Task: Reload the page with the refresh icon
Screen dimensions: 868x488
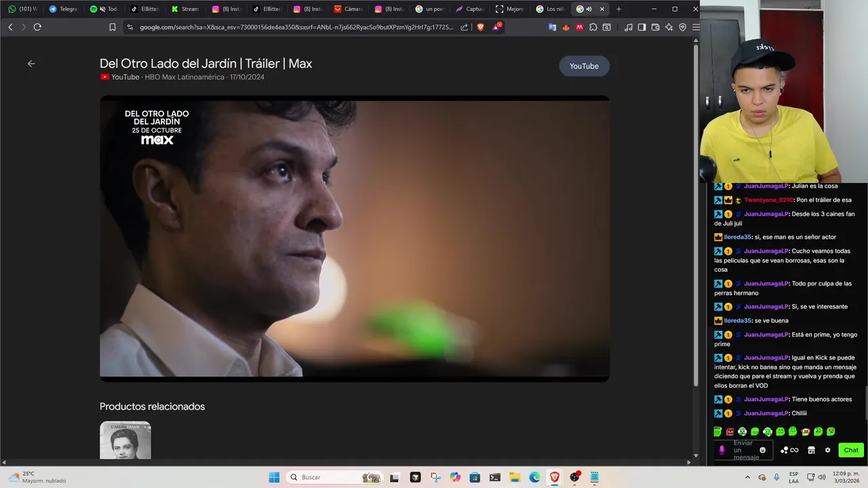Action: click(x=37, y=27)
